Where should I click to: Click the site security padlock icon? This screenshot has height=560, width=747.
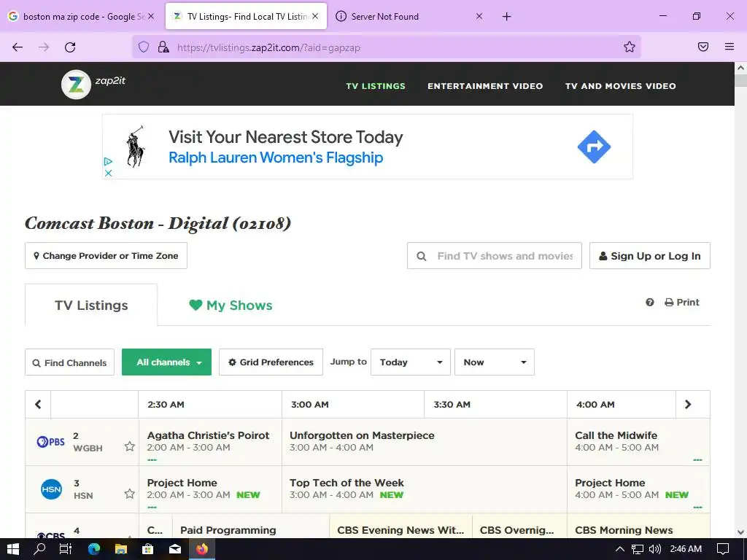point(163,47)
